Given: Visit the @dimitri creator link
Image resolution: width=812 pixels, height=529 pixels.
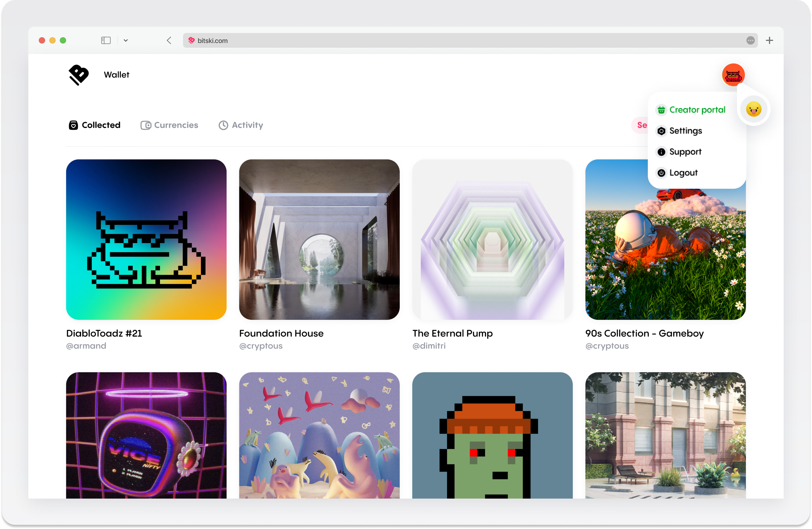Looking at the screenshot, I should click(x=429, y=346).
